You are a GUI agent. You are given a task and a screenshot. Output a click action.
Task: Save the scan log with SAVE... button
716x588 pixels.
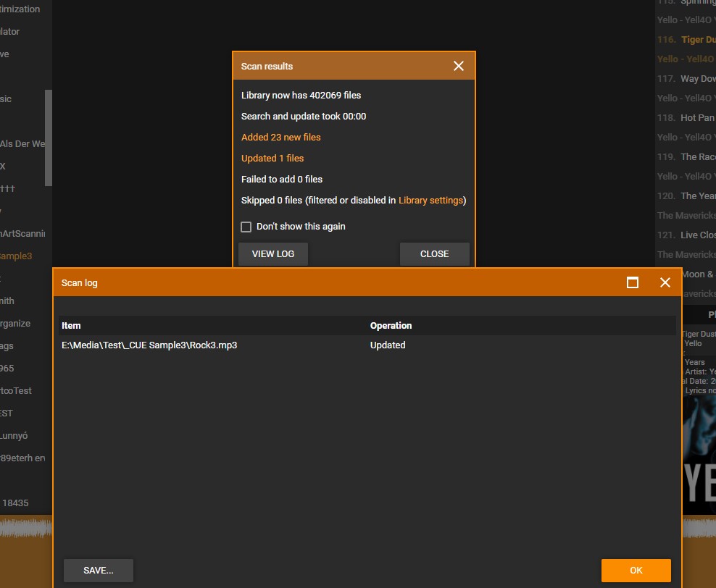click(98, 571)
